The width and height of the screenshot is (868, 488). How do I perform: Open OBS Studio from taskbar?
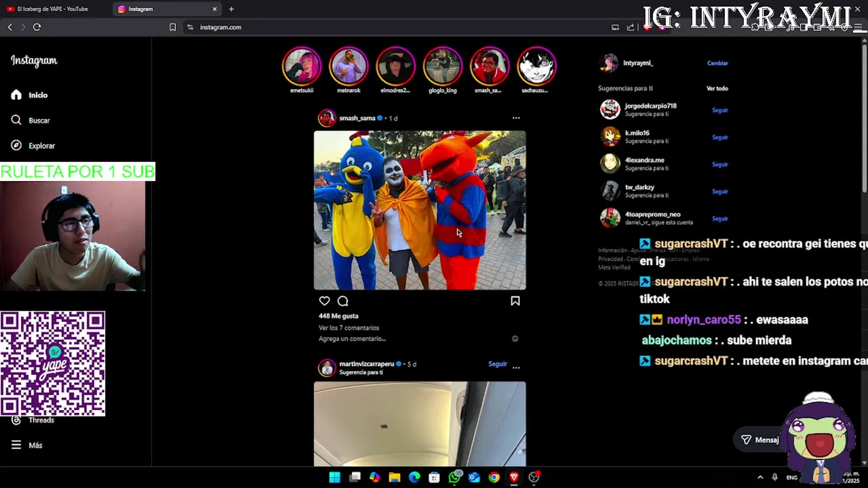coord(534,477)
